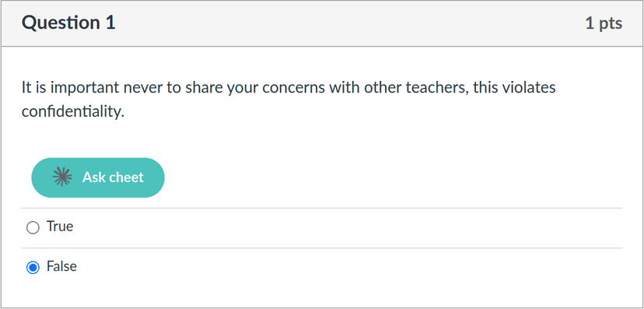Image resolution: width=644 pixels, height=309 pixels.
Task: Click the starburst icon in Ask cheet
Action: (62, 177)
